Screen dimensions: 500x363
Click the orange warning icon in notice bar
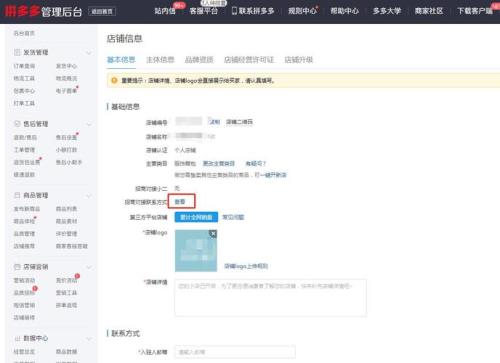click(114, 80)
